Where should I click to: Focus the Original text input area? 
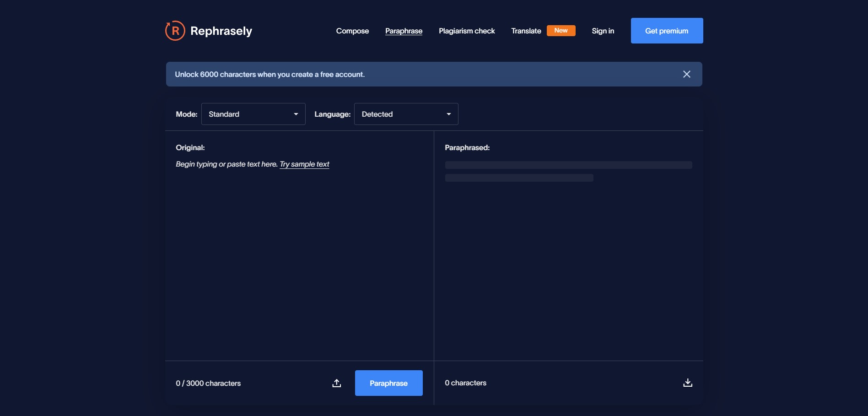[x=299, y=256]
